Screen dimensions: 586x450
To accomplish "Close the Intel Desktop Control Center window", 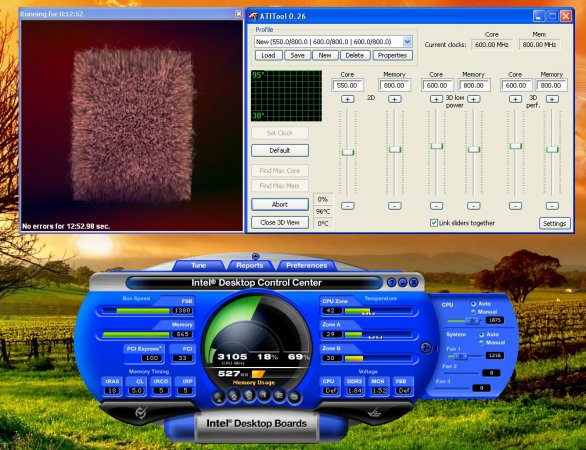I will tap(413, 283).
